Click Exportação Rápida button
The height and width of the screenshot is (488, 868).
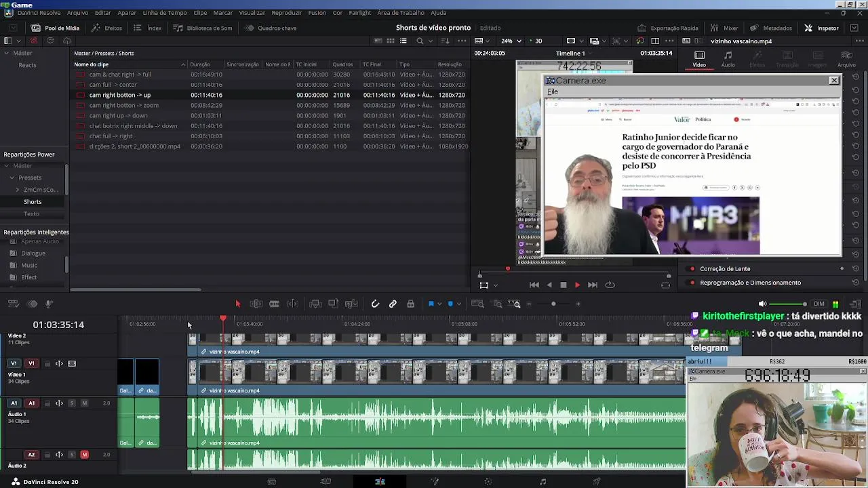668,28
